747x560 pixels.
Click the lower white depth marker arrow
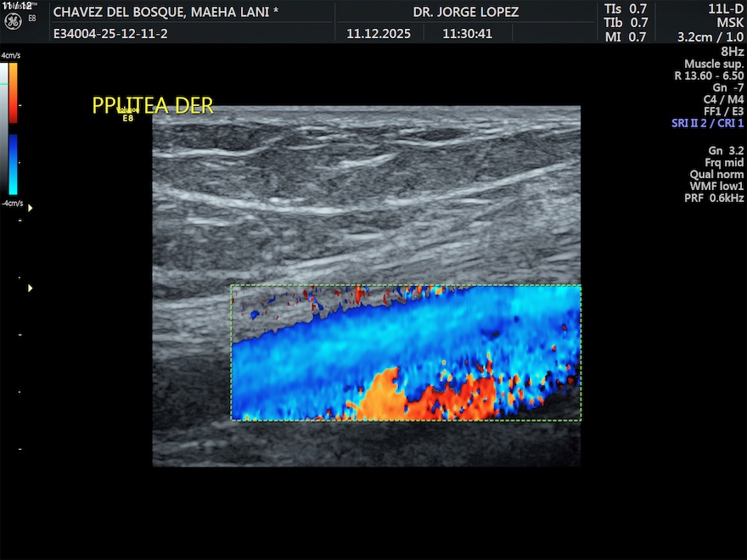pyautogui.click(x=31, y=288)
